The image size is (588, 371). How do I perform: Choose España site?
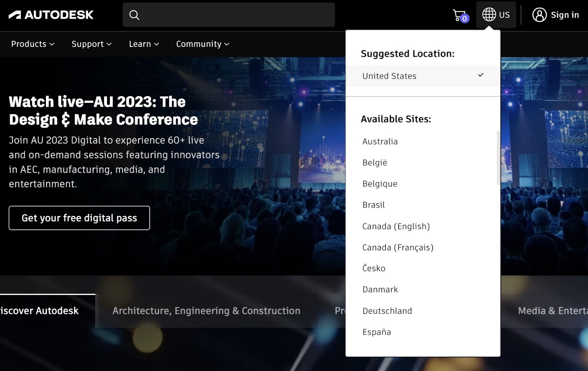[376, 332]
